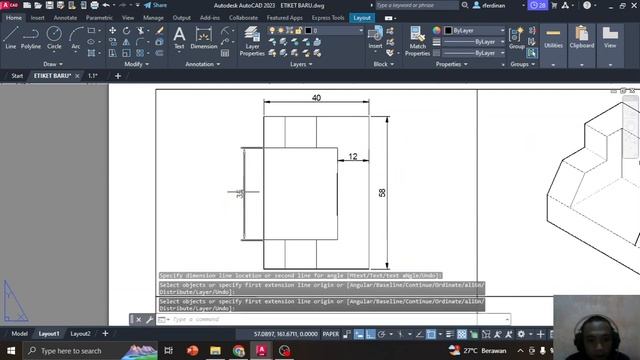
Task: Click the Move tool icon
Action: coord(112,31)
